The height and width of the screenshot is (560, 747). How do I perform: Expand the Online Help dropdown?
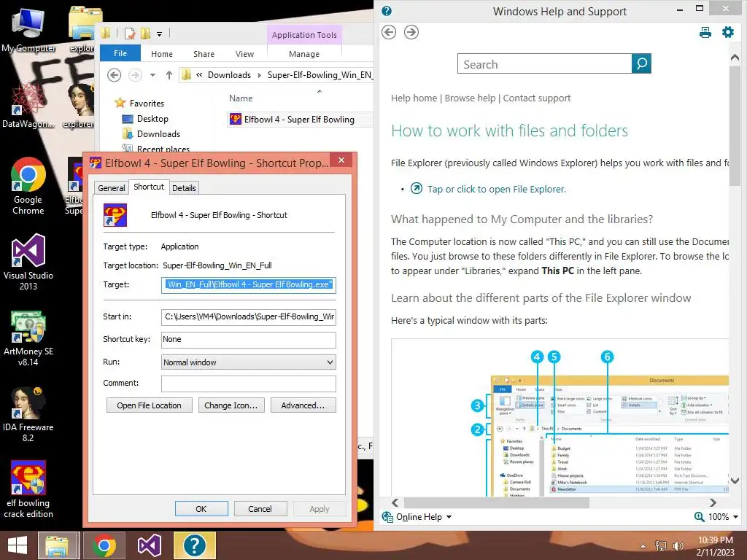449,517
